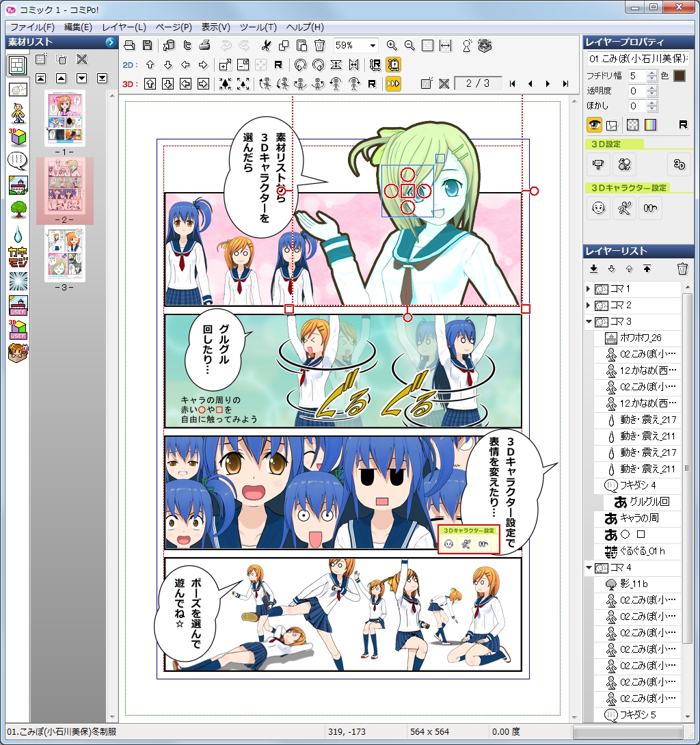Click the 透明度 value field

click(637, 91)
